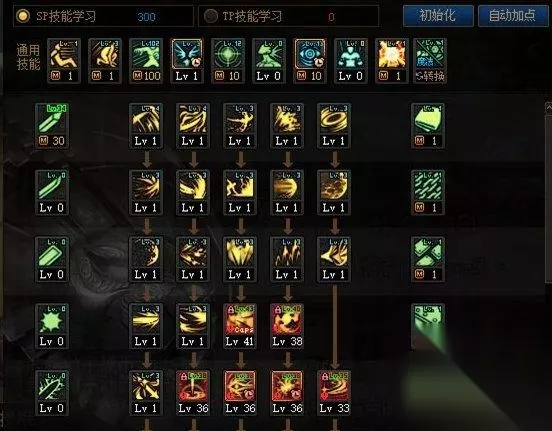The height and width of the screenshot is (431, 552).
Task: Click the blue winged general skill Lv 1
Action: pos(187,61)
